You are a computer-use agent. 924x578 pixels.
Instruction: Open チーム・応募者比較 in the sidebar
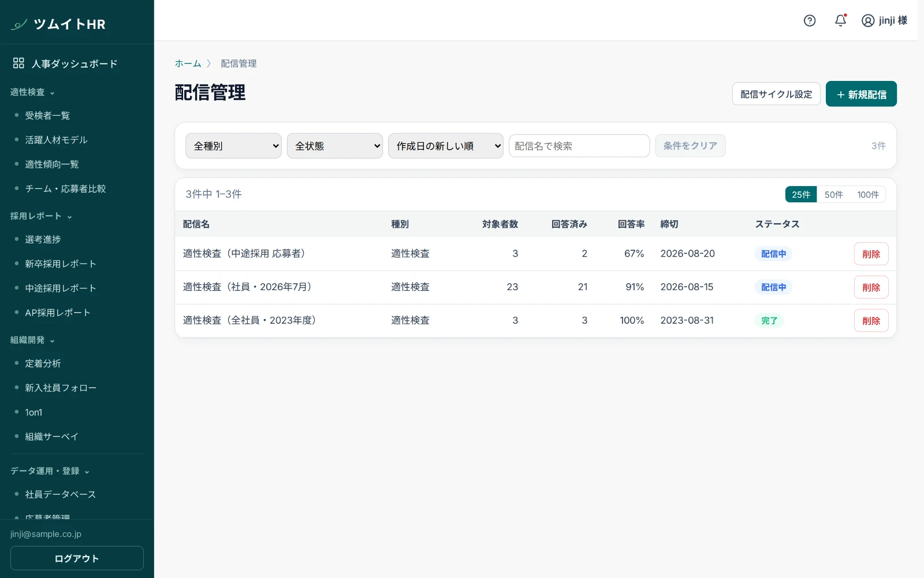click(x=65, y=188)
